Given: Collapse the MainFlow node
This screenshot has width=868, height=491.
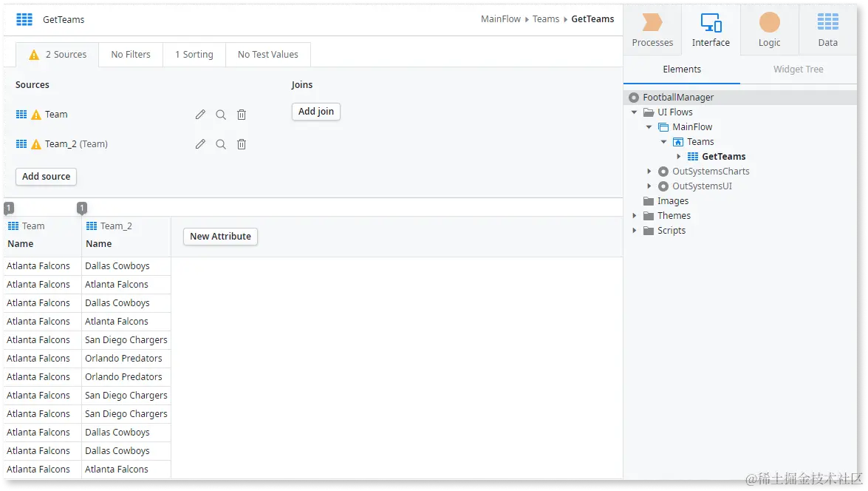Looking at the screenshot, I should 649,127.
